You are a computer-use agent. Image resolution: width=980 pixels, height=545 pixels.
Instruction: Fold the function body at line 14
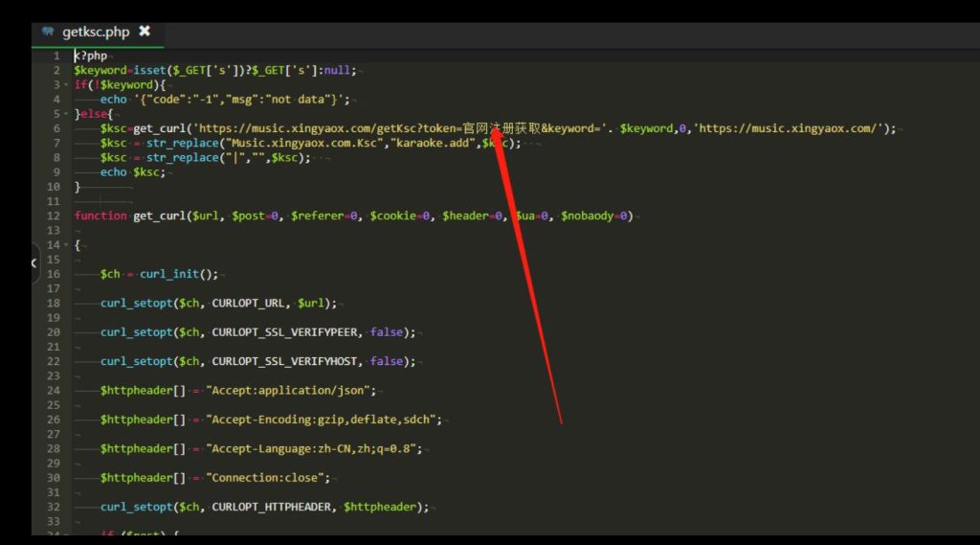tap(66, 245)
